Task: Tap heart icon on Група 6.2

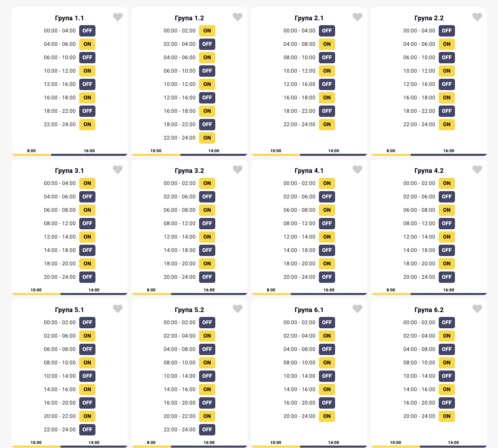Action: pyautogui.click(x=477, y=309)
